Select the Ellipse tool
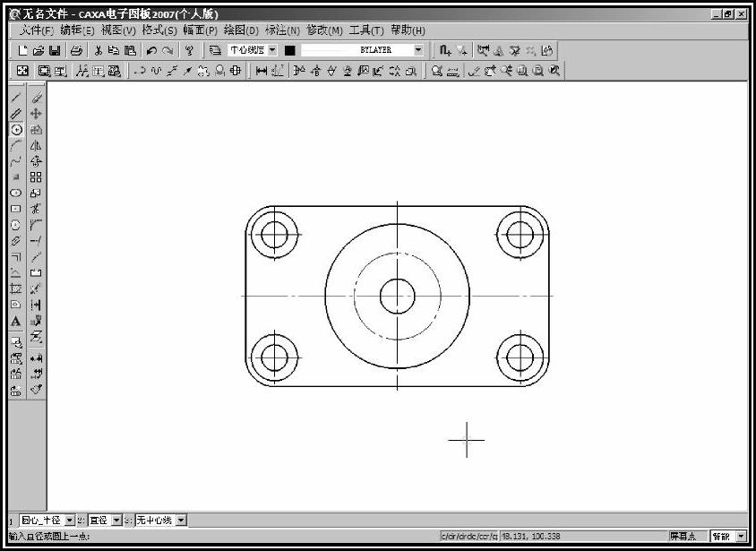The width and height of the screenshot is (756, 551). 16,193
